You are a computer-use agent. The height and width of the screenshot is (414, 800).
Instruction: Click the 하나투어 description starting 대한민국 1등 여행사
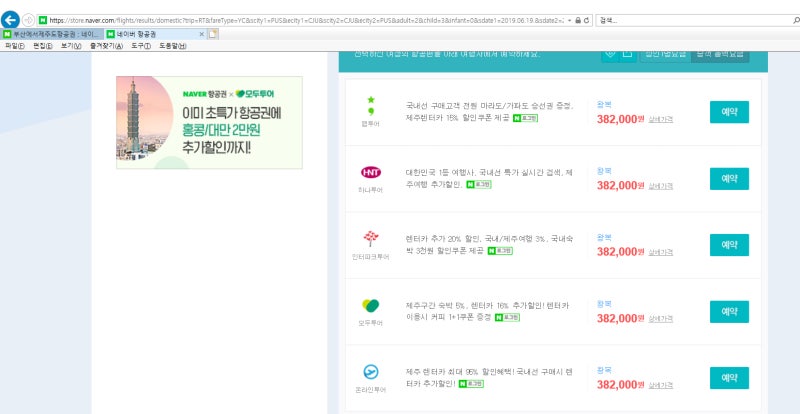point(489,179)
